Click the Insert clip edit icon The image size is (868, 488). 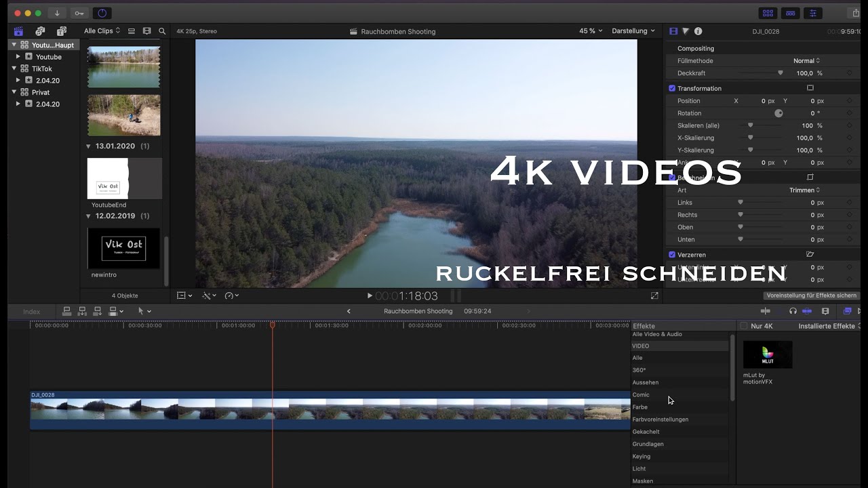point(82,311)
